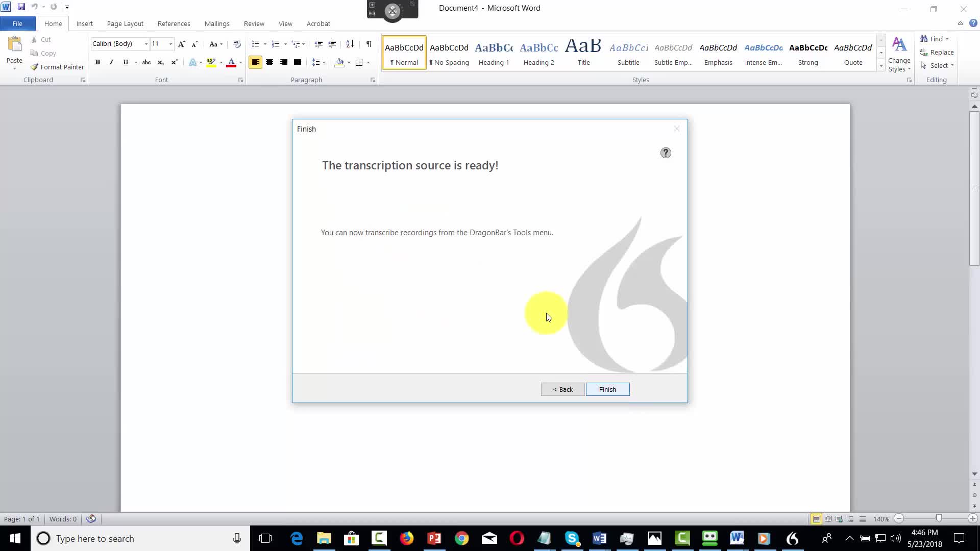Viewport: 980px width, 551px height.
Task: Click the Decrease Indent icon
Action: 318,44
